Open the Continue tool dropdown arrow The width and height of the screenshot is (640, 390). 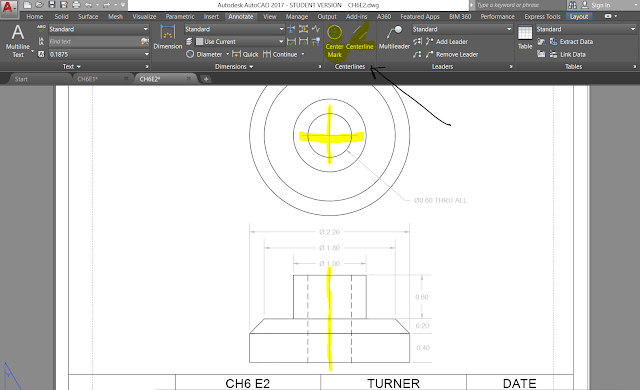303,54
